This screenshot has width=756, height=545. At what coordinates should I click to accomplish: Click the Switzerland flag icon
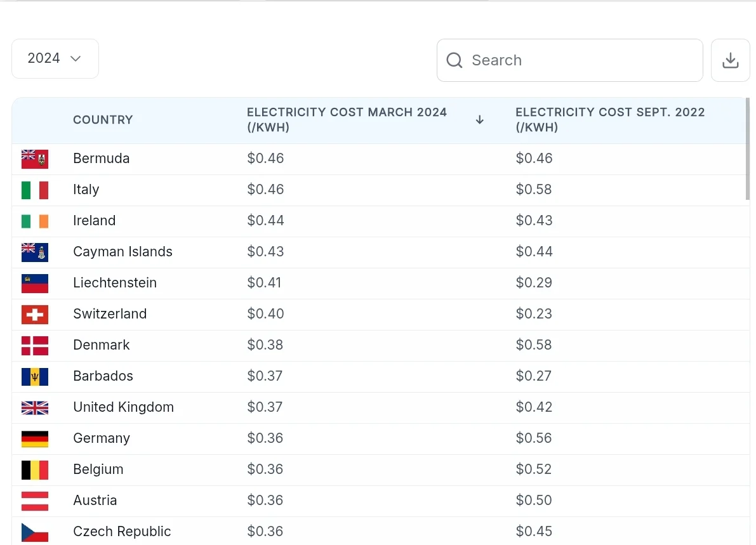[35, 314]
